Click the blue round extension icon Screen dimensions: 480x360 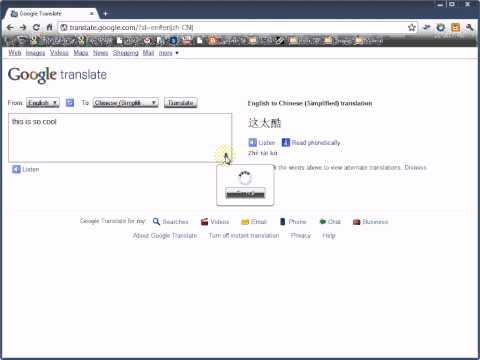coord(441,27)
